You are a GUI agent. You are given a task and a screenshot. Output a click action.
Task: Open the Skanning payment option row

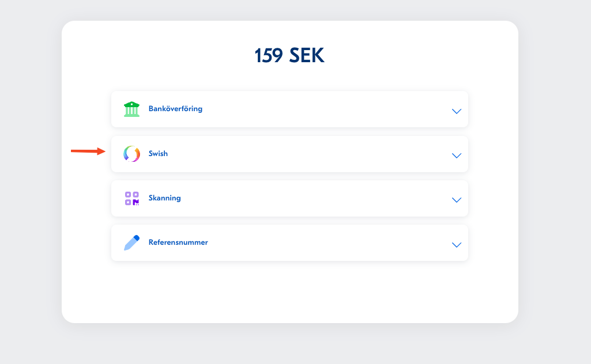coord(289,198)
